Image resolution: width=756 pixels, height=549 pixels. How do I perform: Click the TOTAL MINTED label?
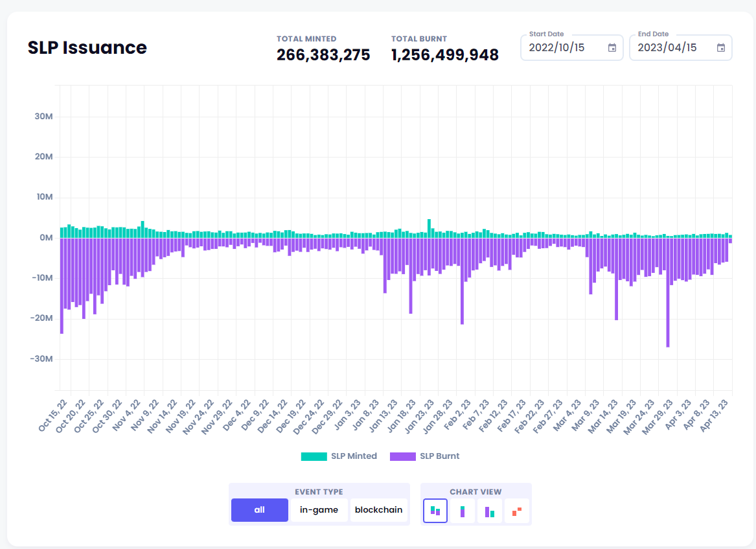[x=306, y=39]
